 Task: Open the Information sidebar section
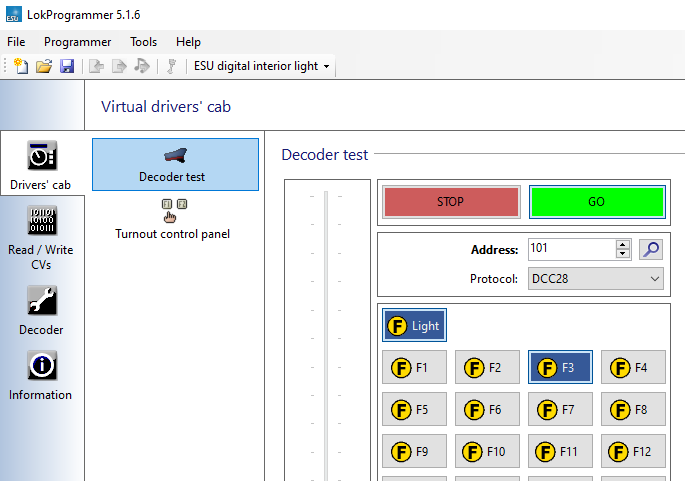(41, 376)
